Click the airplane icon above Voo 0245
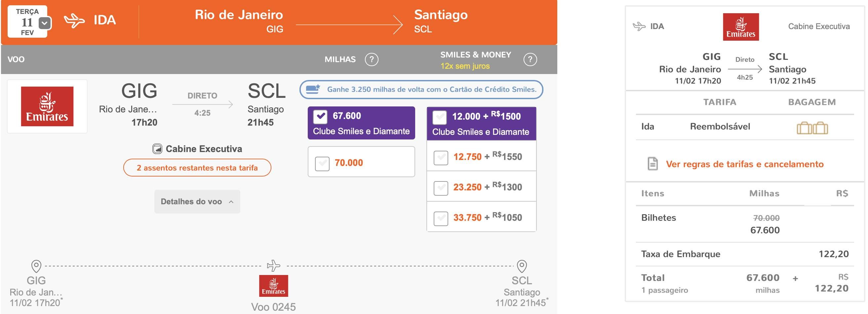 coord(273,266)
